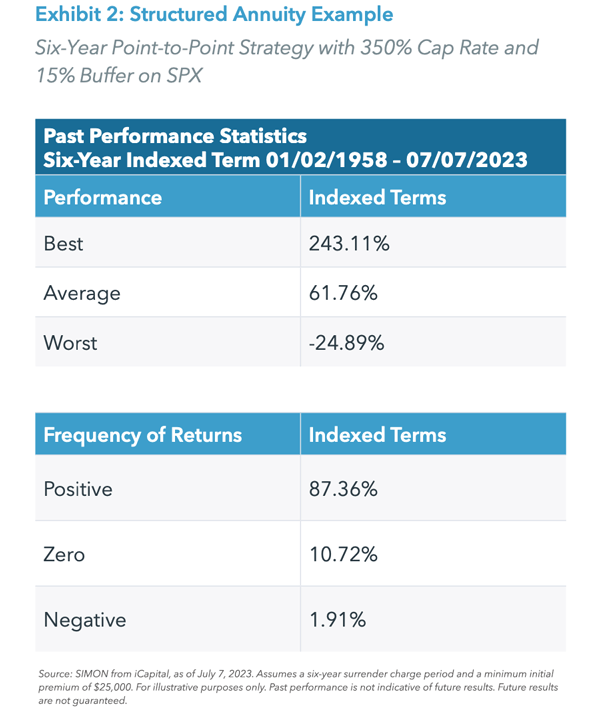Click Indexed Terms header beside Performance
This screenshot has height=713, width=600.
coord(378,197)
